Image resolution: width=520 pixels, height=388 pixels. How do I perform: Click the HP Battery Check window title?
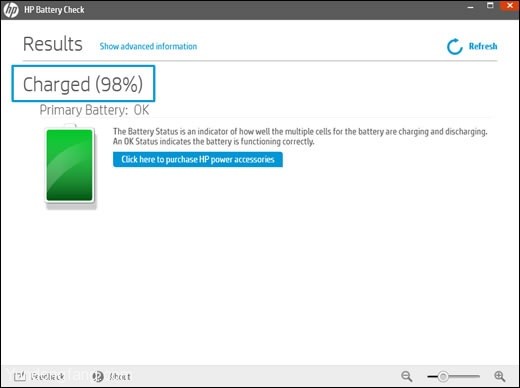point(54,10)
